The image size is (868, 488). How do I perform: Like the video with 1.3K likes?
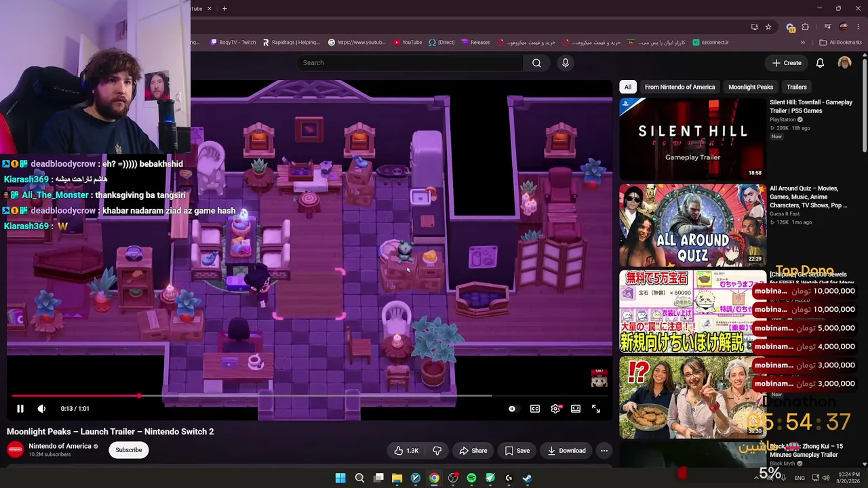[x=406, y=451]
